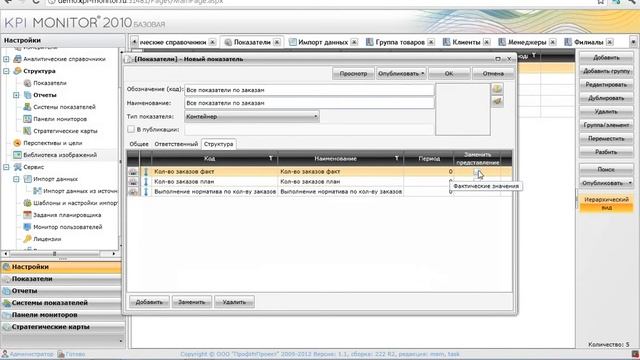
Task: Click the Монитор пользователей icon
Action: coord(27,227)
